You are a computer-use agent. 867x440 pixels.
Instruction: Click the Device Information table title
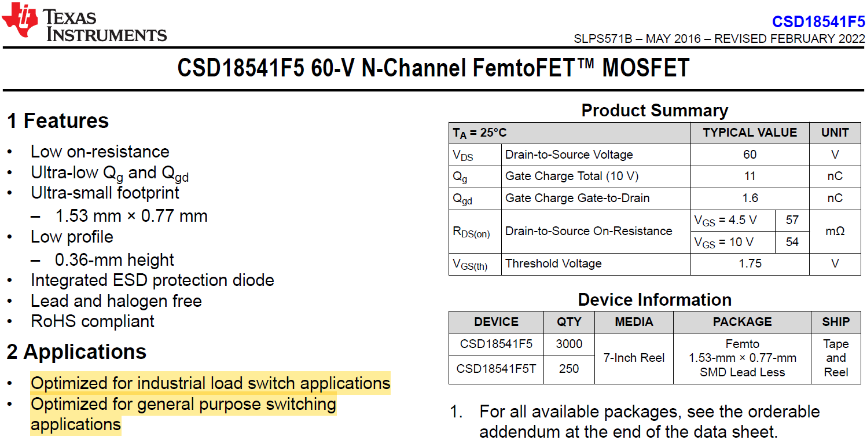coord(654,299)
